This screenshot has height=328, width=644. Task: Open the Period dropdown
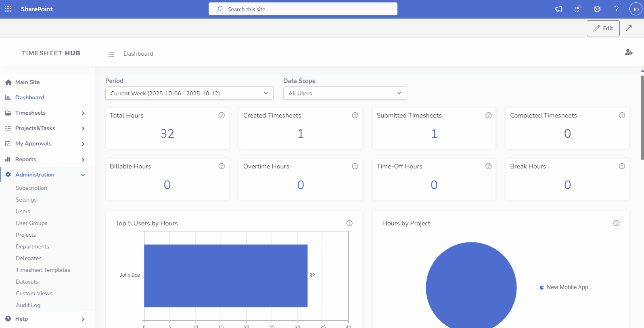(x=189, y=93)
